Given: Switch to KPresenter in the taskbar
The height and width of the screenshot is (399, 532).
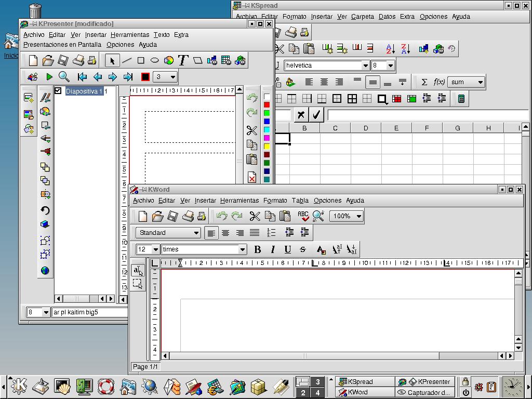Looking at the screenshot, I should point(424,382).
